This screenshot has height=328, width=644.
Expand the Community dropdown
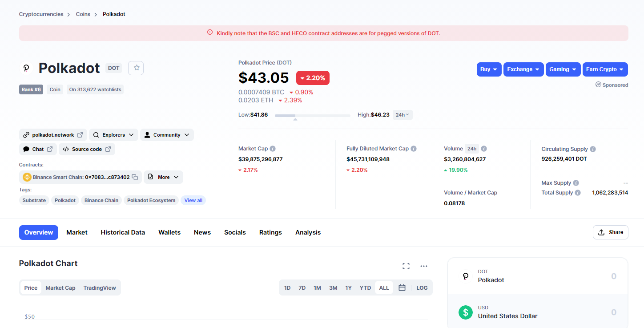[x=167, y=135]
